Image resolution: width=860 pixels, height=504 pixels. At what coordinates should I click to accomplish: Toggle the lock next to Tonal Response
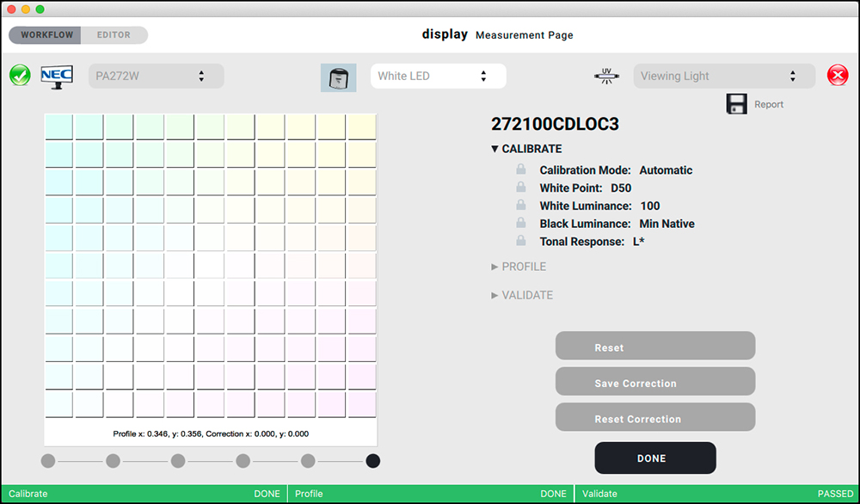point(521,242)
